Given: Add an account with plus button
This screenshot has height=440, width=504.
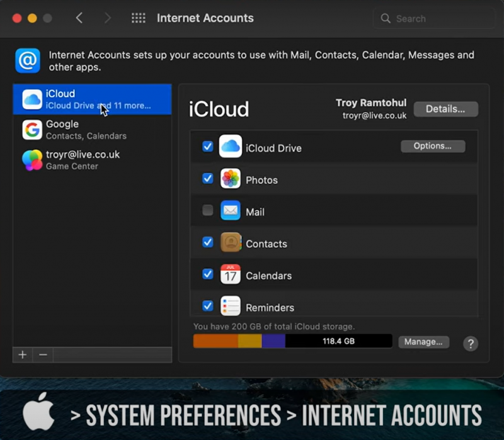Looking at the screenshot, I should (23, 355).
